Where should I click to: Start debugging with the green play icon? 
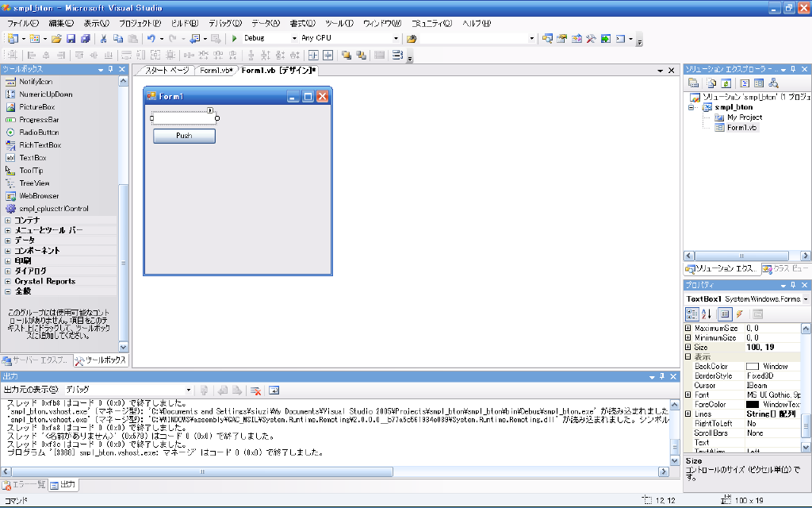[234, 38]
